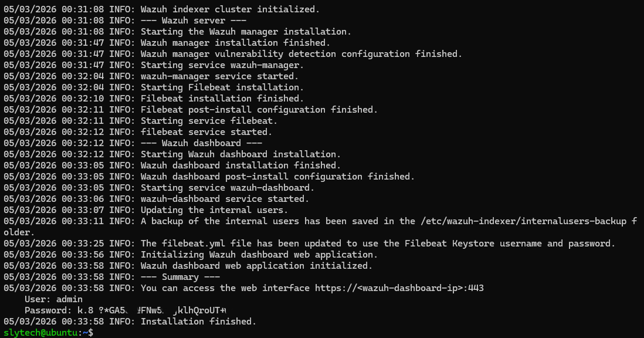The image size is (644, 338).
Task: Click the "User: admin" line
Action: click(54, 299)
